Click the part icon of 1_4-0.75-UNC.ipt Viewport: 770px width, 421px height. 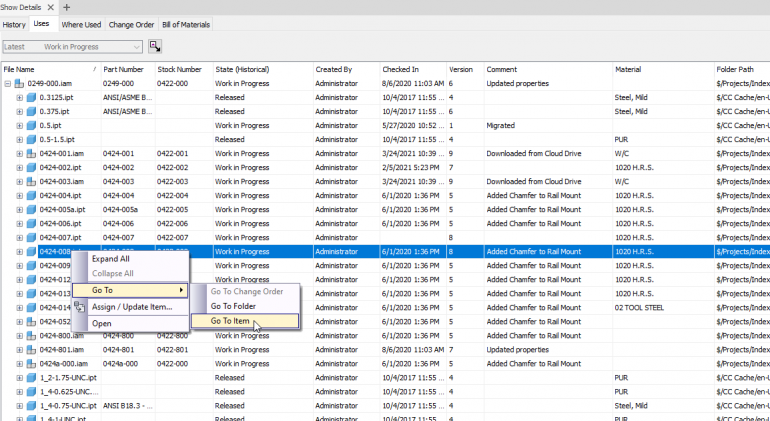31,406
